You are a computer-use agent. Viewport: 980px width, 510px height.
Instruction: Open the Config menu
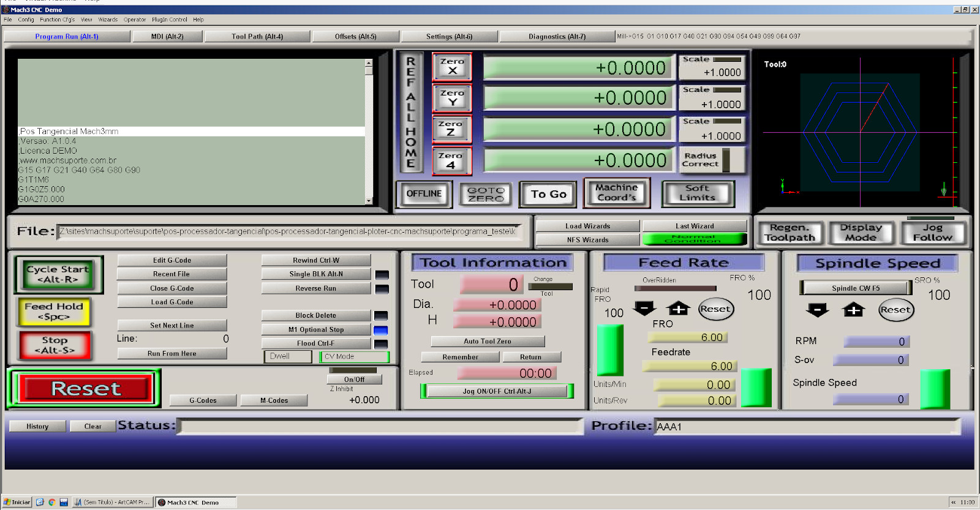coord(26,20)
